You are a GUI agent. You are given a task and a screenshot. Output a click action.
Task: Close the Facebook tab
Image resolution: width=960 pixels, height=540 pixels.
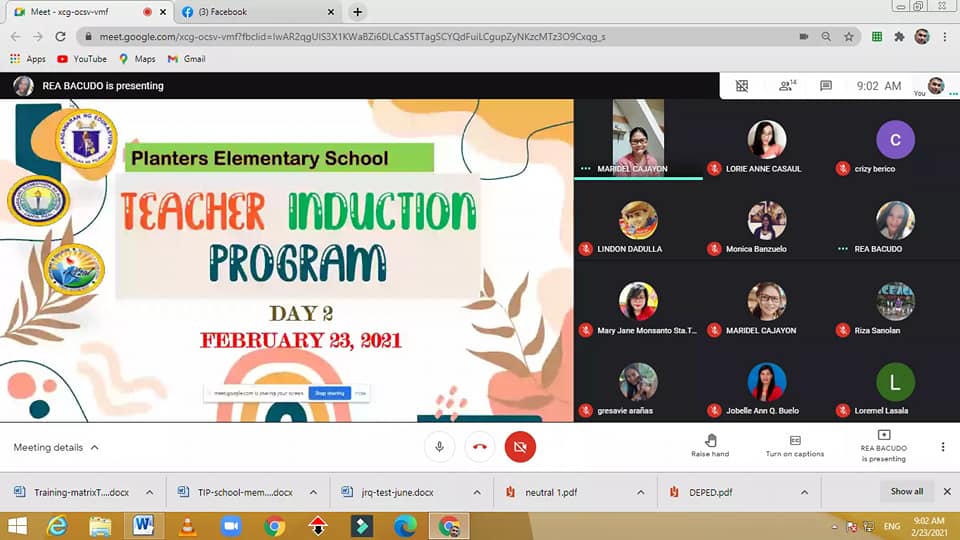coord(331,12)
